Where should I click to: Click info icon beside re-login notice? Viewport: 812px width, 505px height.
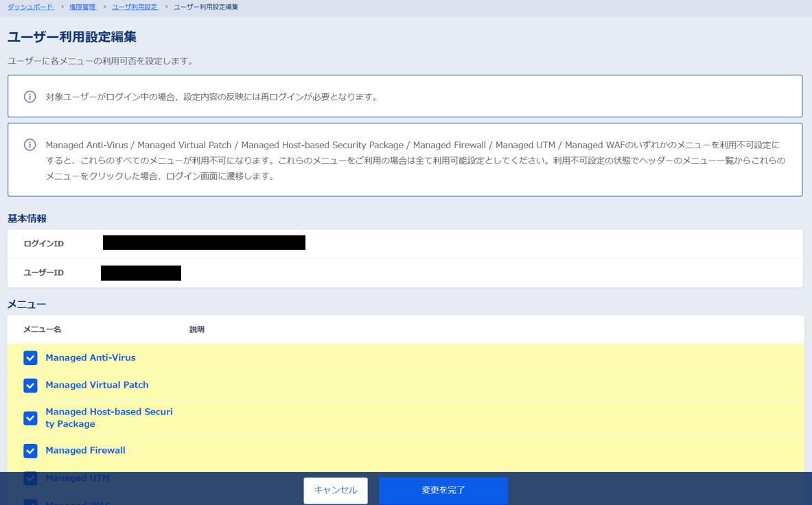pos(30,97)
